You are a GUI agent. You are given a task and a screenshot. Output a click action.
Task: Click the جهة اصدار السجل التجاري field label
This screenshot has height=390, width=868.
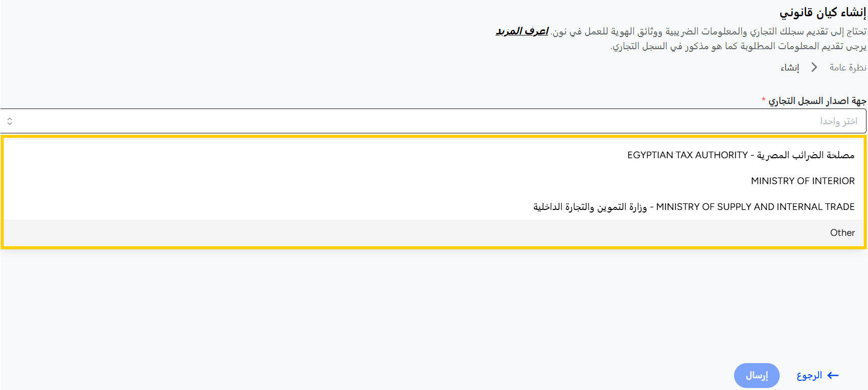point(817,101)
